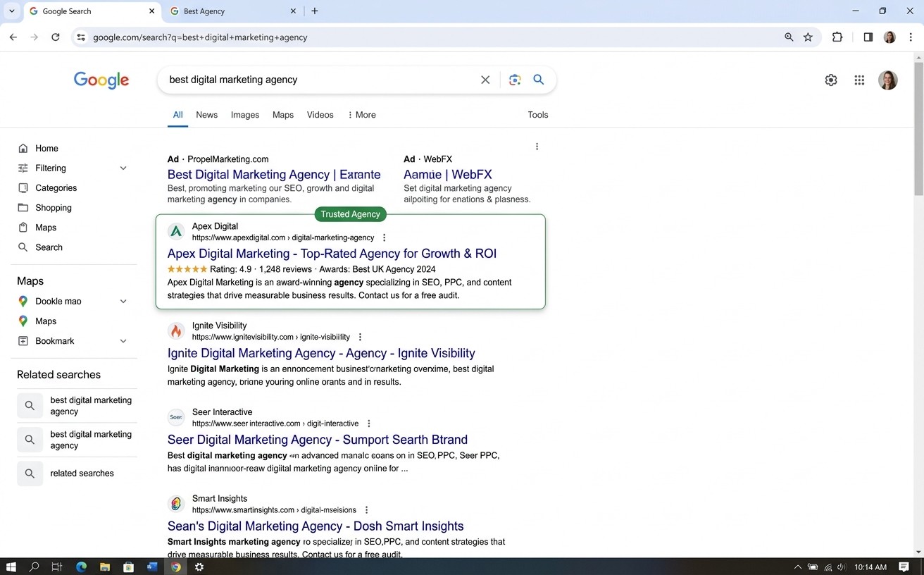The width and height of the screenshot is (924, 575).
Task: Open Sean's Digital Marketing Agency link
Action: click(x=316, y=526)
